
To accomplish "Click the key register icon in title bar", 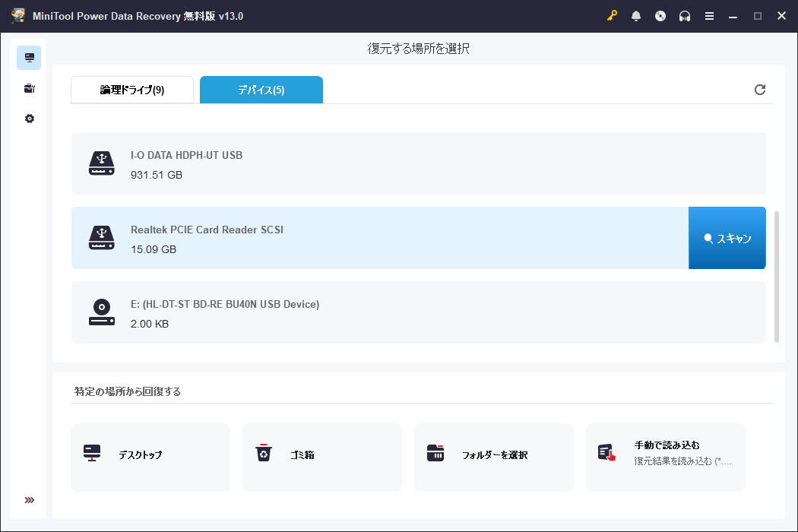I will (x=612, y=16).
